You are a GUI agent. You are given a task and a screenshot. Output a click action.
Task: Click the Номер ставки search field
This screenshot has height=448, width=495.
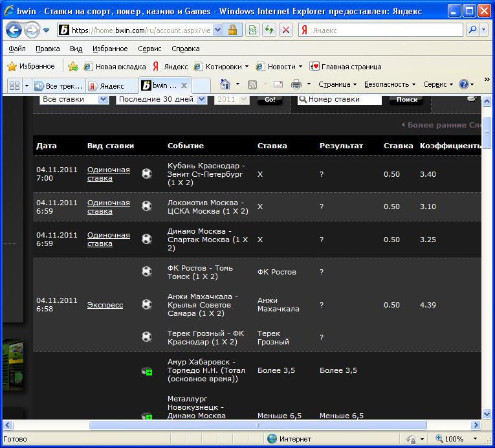pyautogui.click(x=339, y=99)
